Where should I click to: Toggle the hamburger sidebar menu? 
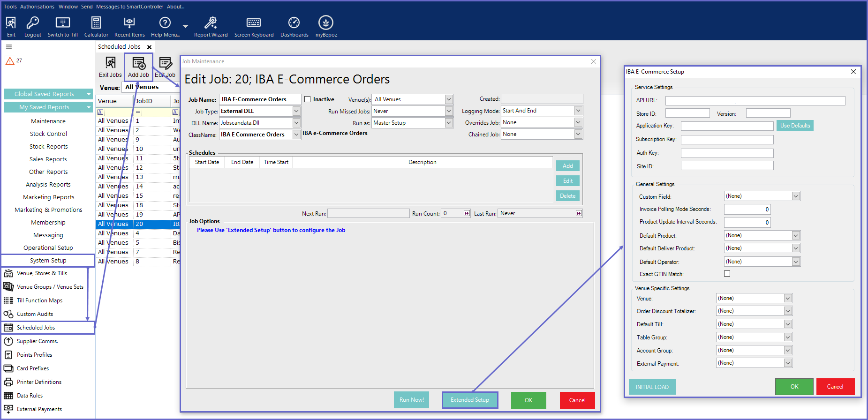pyautogui.click(x=9, y=47)
